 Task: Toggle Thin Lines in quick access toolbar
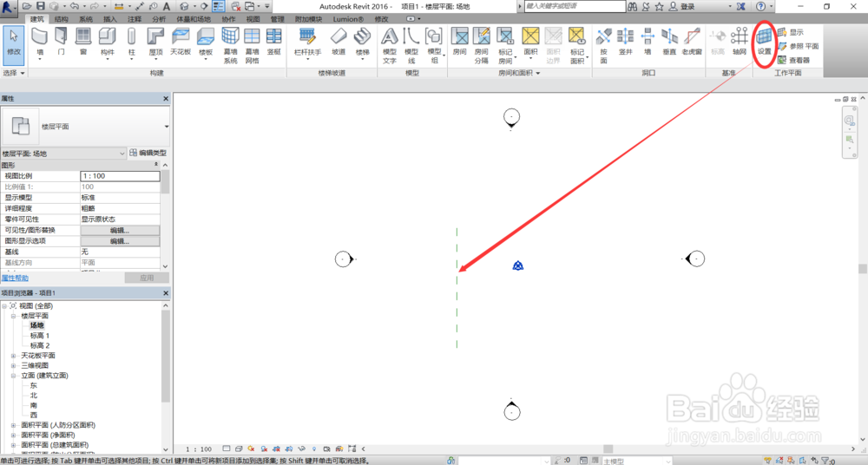coord(219,6)
